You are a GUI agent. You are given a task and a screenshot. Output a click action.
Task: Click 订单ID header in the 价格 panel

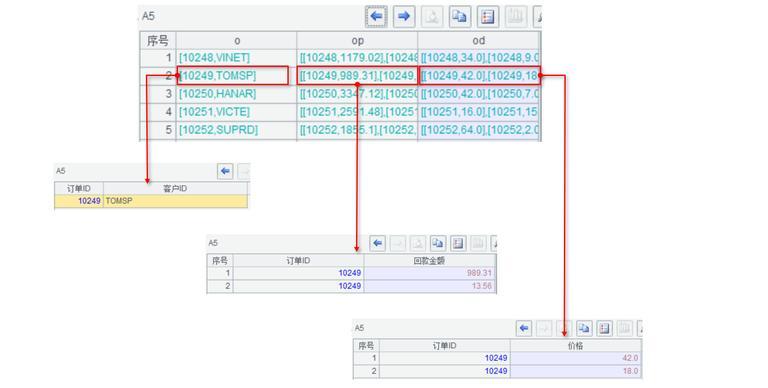445,346
